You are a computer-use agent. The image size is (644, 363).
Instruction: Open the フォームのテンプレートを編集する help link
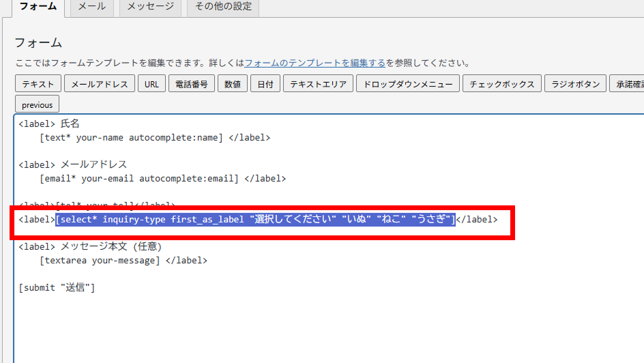point(314,63)
